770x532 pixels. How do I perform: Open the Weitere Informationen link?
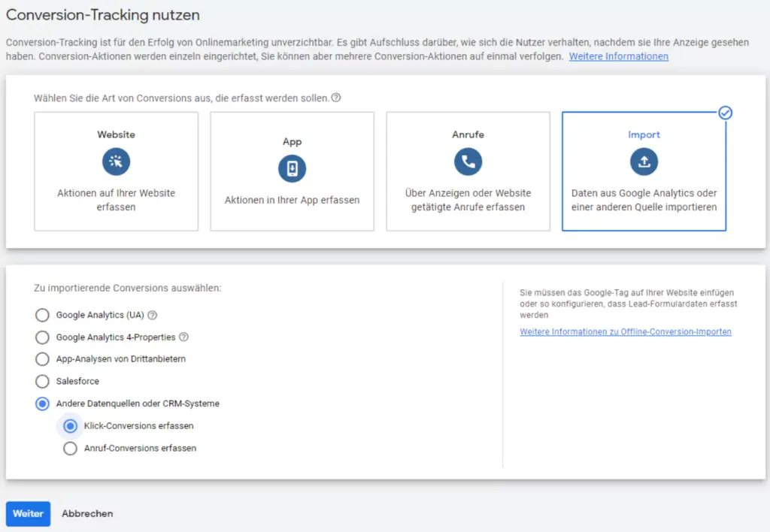(x=618, y=56)
